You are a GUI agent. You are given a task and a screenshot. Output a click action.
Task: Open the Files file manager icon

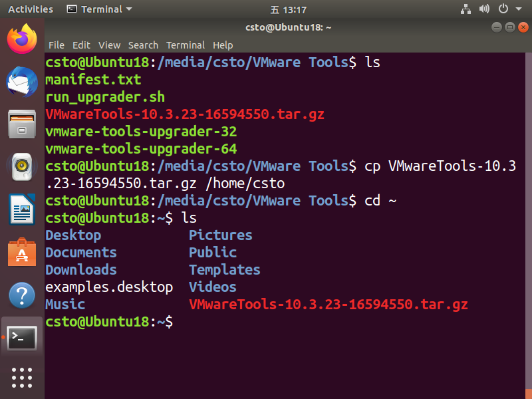point(21,124)
